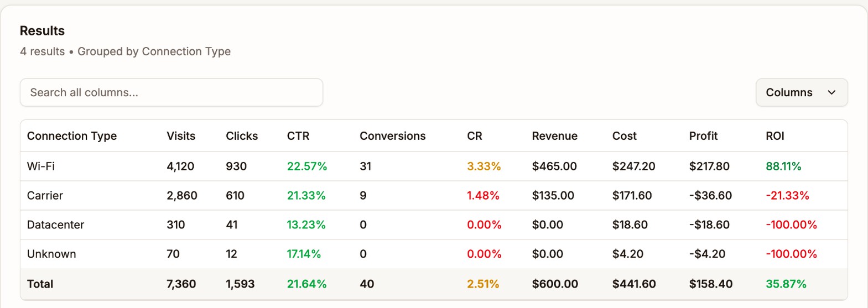Click the 21.64% total CTR value

click(307, 284)
